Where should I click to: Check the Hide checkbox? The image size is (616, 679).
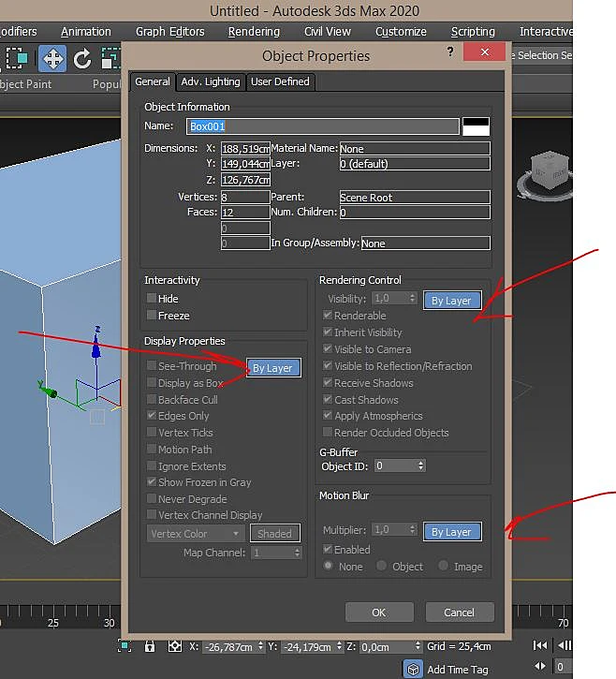(x=152, y=298)
